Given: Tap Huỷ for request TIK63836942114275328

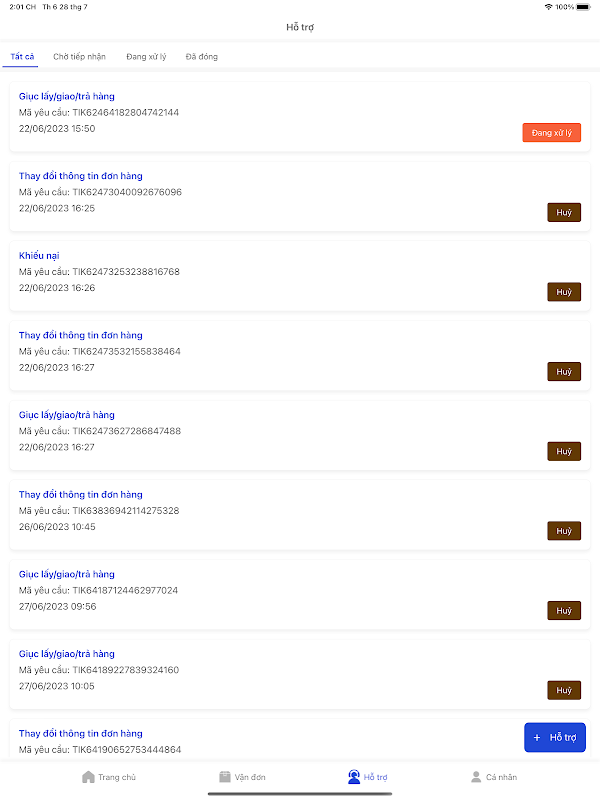Looking at the screenshot, I should click(x=564, y=531).
